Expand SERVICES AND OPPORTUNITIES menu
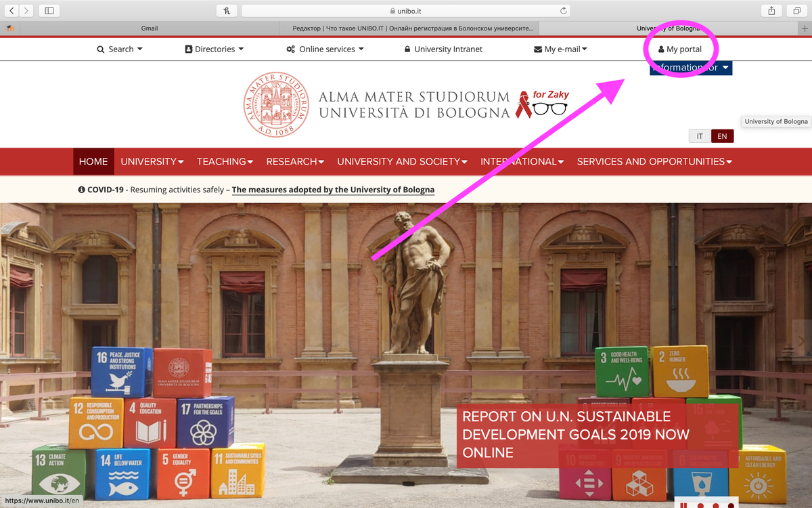812x508 pixels. pos(655,161)
